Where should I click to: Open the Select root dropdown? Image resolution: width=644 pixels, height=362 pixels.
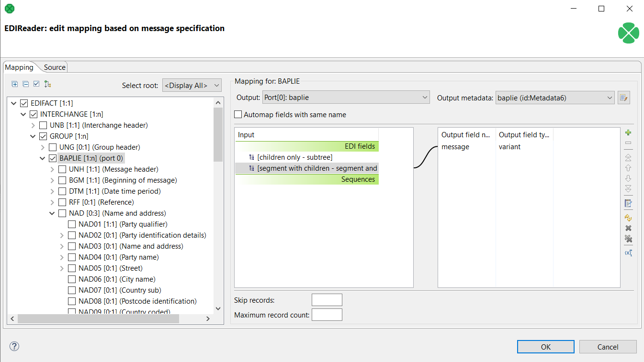[x=192, y=86]
